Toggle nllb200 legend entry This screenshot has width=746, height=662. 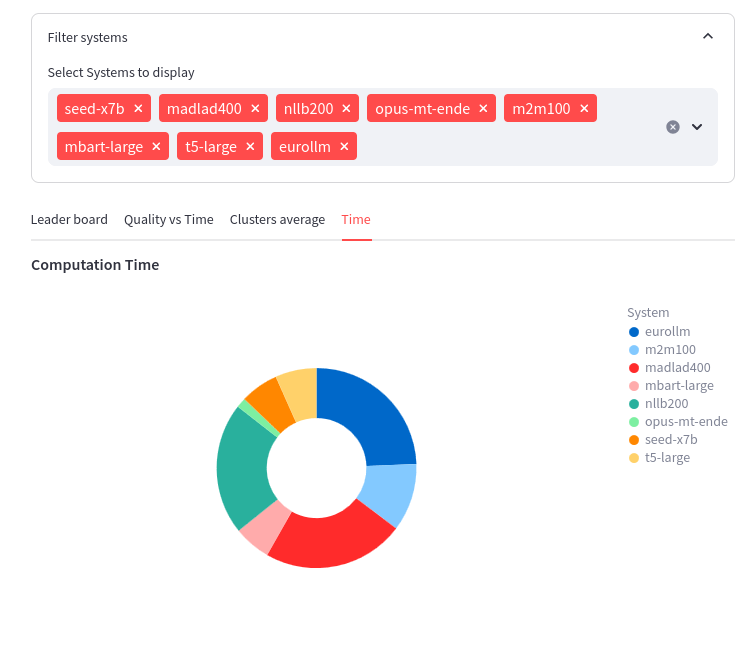(x=666, y=403)
